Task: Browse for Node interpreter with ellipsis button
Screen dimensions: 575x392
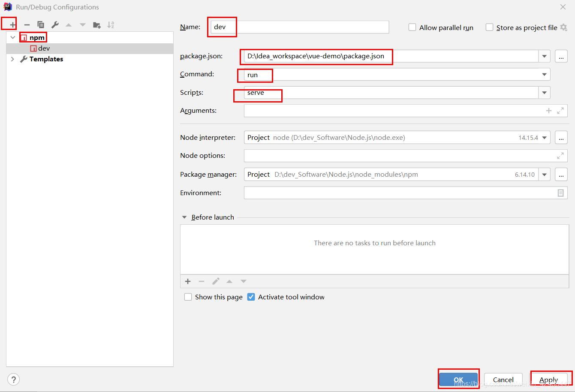Action: click(x=561, y=138)
